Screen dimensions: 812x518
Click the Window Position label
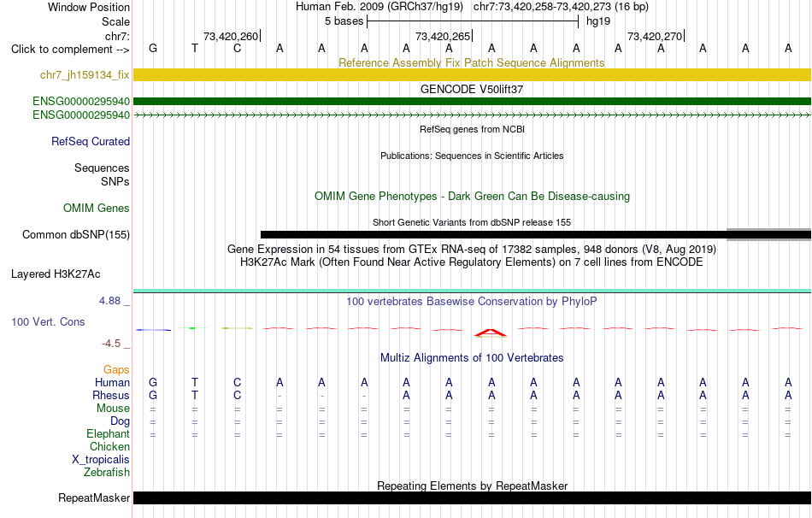point(89,7)
